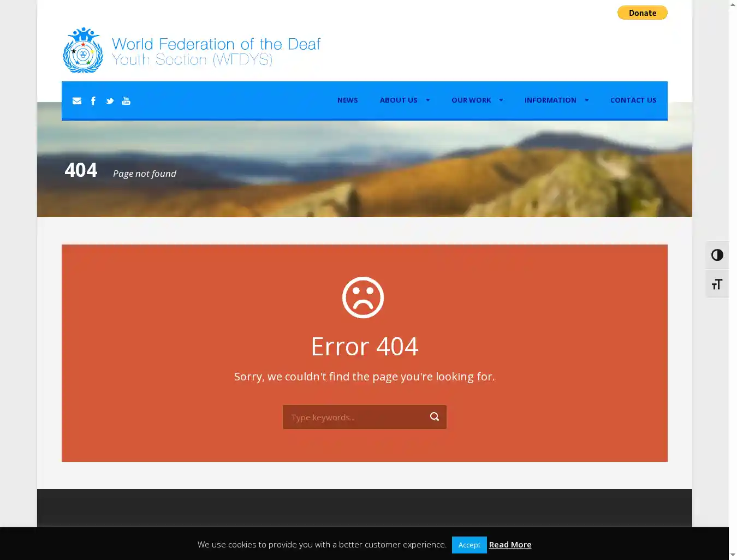This screenshot has height=560, width=737.
Task: Toggle larger font size
Action: pos(717,284)
